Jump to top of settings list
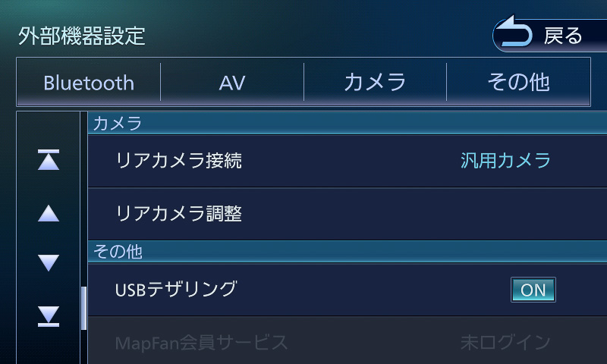The width and height of the screenshot is (607, 364). [x=49, y=161]
